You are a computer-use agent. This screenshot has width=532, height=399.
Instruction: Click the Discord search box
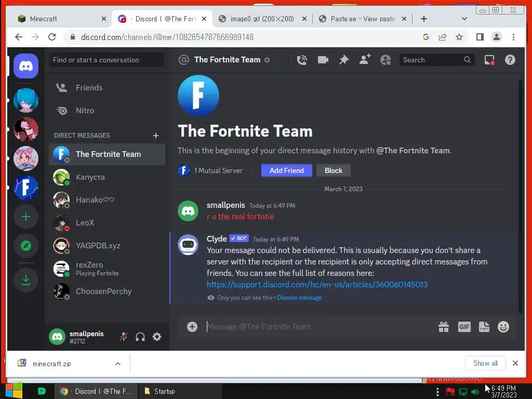coord(436,60)
